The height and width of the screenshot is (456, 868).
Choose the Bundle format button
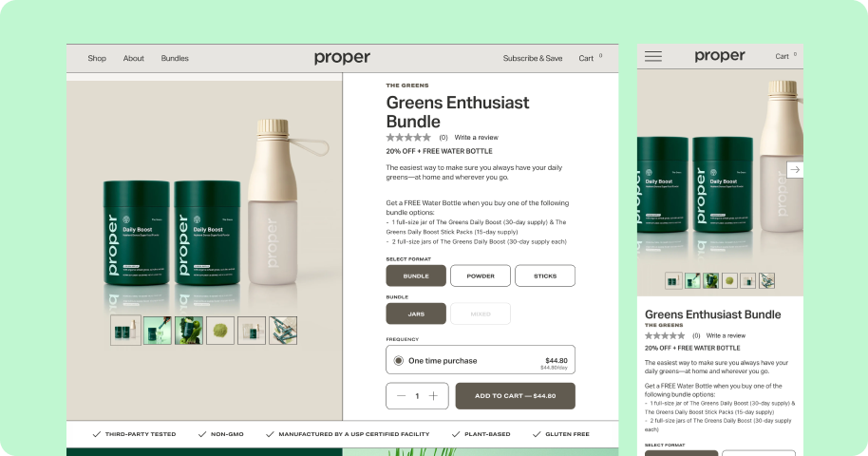click(x=416, y=275)
